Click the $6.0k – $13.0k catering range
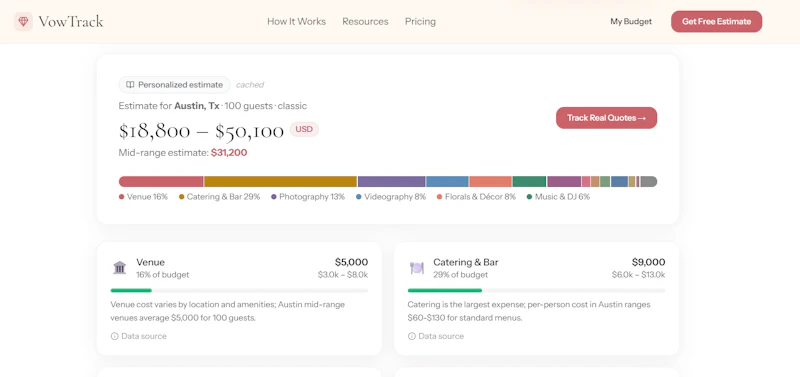 (639, 275)
